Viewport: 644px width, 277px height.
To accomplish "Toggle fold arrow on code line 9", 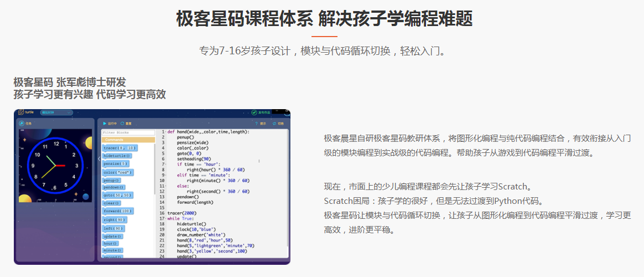I will pyautogui.click(x=165, y=175).
